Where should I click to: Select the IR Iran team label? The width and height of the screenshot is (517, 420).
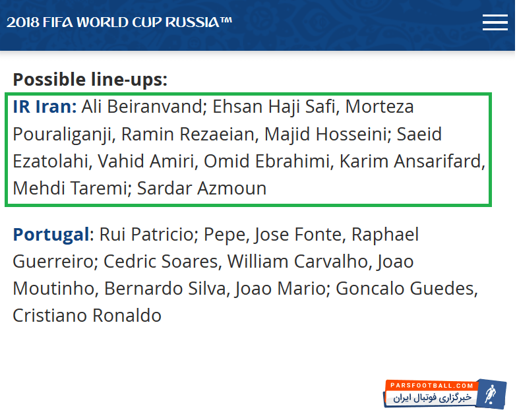pos(44,107)
